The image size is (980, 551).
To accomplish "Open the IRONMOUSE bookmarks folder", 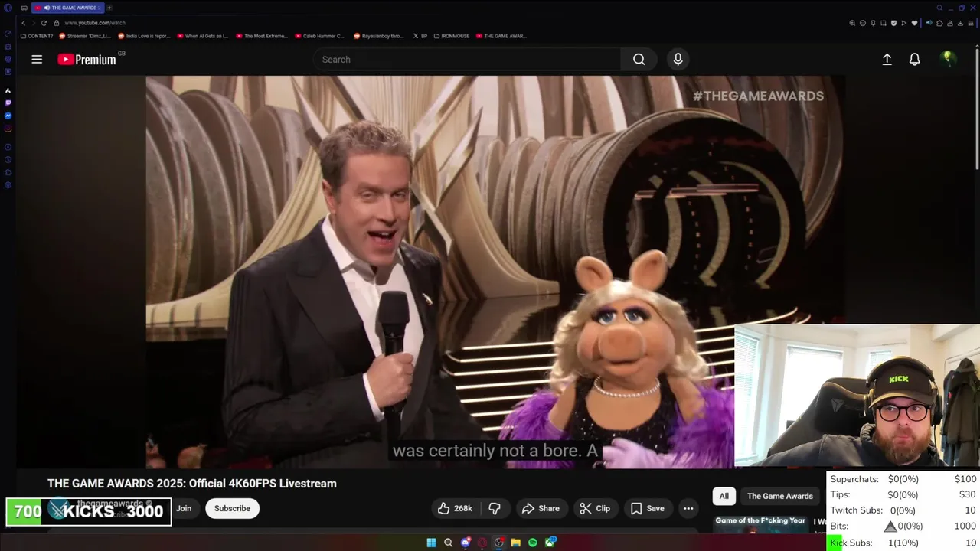I will 452,36.
